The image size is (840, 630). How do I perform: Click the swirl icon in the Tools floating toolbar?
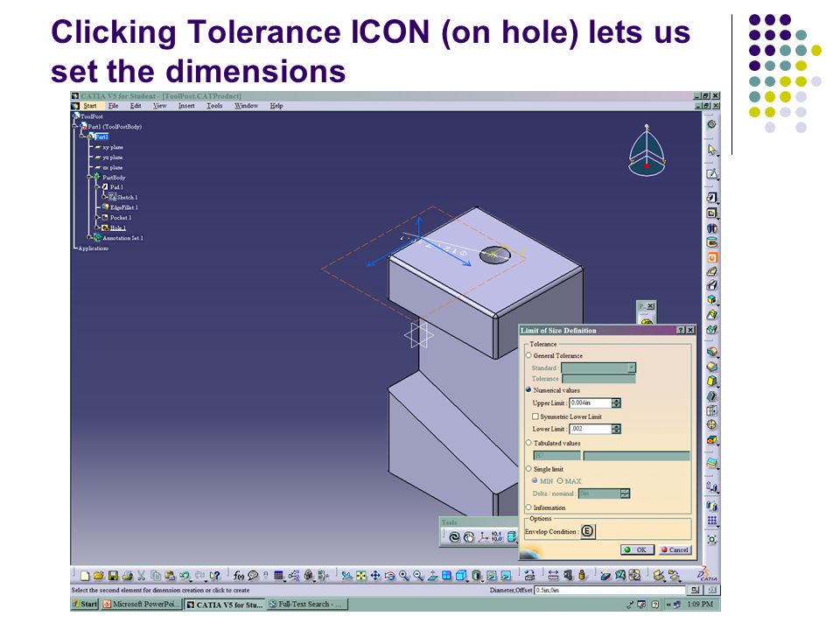(454, 536)
